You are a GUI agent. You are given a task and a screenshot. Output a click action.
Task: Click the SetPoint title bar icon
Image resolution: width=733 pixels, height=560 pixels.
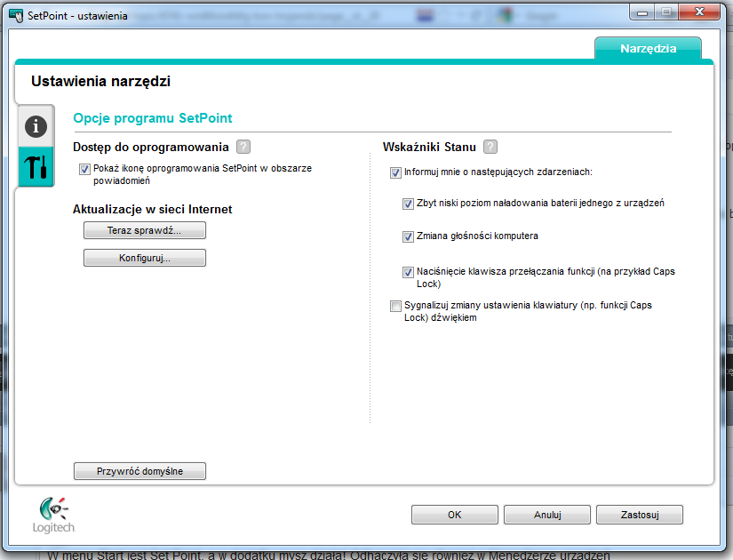click(x=16, y=15)
